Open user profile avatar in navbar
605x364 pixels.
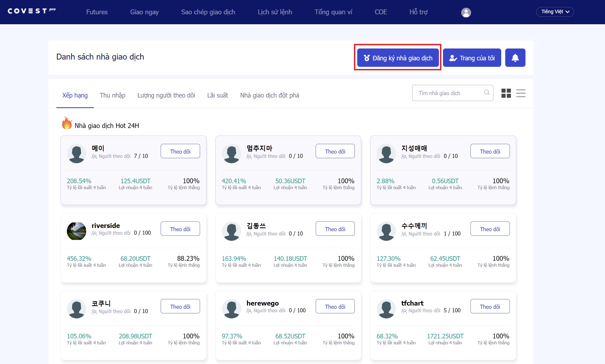[x=466, y=12]
